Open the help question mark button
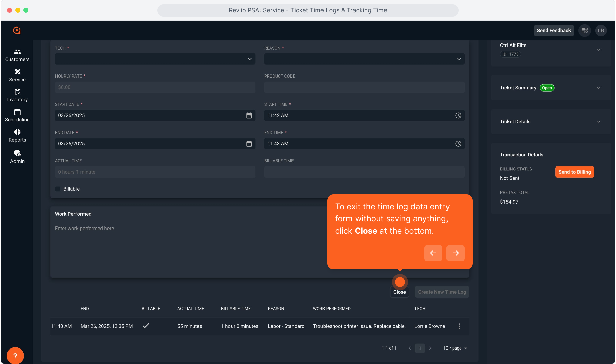The height and width of the screenshot is (364, 616). click(15, 356)
